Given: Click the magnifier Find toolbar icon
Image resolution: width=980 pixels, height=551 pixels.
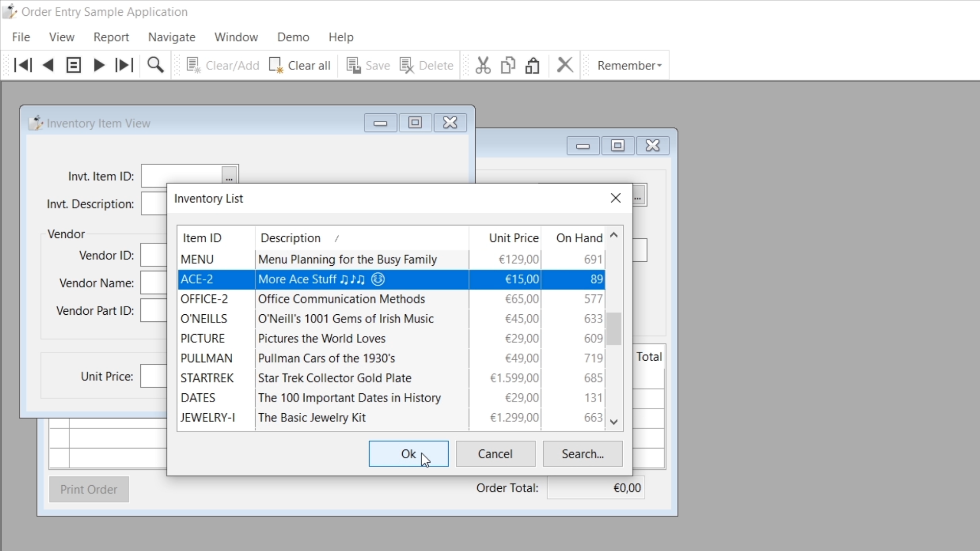Looking at the screenshot, I should click(x=156, y=65).
